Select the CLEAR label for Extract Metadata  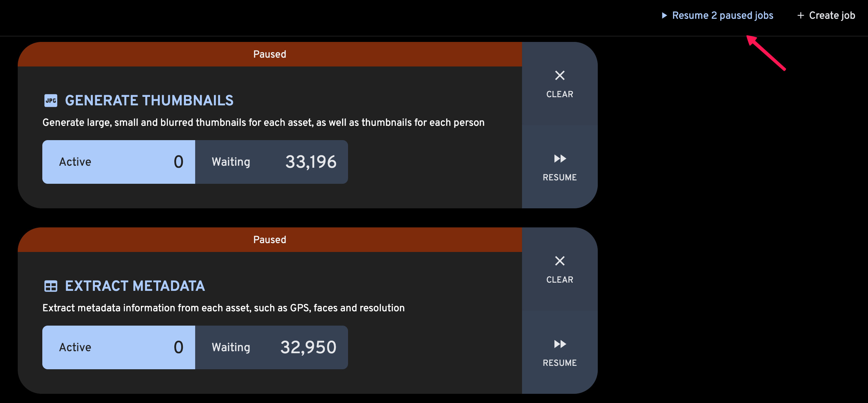(x=560, y=280)
